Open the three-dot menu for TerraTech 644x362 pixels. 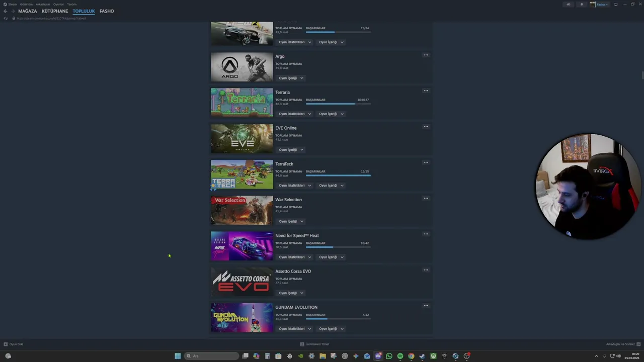pyautogui.click(x=426, y=162)
